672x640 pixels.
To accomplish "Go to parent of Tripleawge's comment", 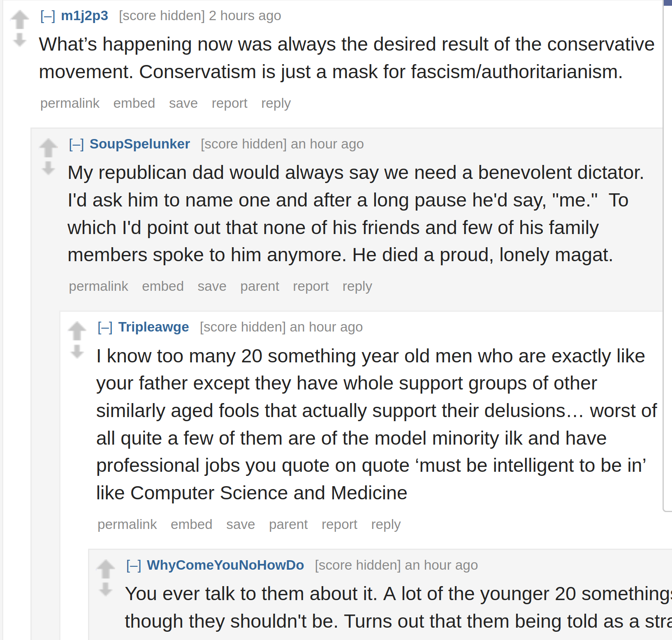I will pos(288,524).
